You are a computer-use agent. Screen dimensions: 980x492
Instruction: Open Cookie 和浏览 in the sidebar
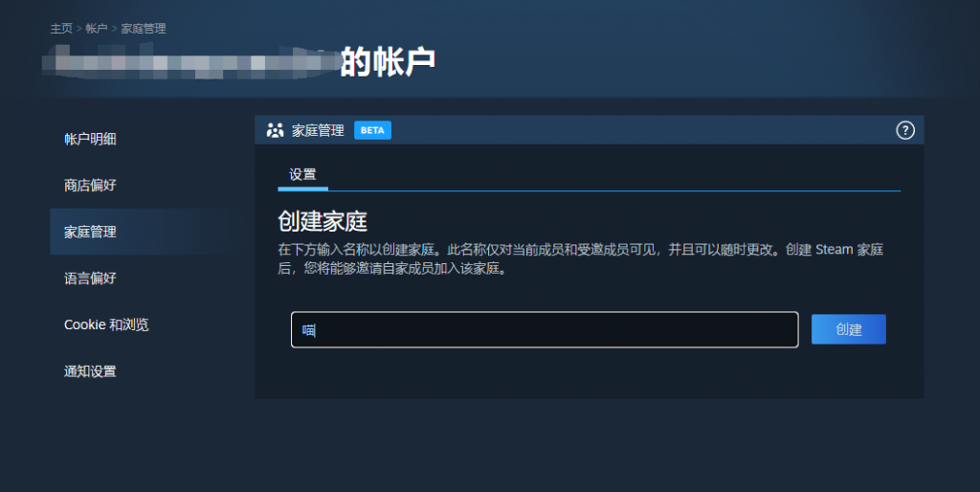pyautogui.click(x=106, y=324)
